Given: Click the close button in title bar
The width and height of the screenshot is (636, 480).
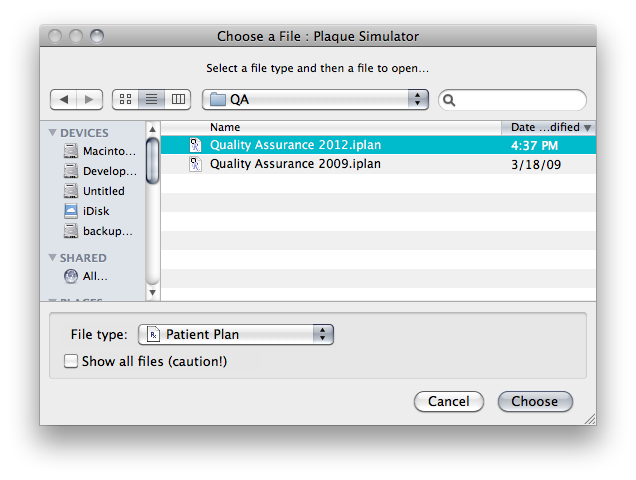Looking at the screenshot, I should [x=55, y=36].
